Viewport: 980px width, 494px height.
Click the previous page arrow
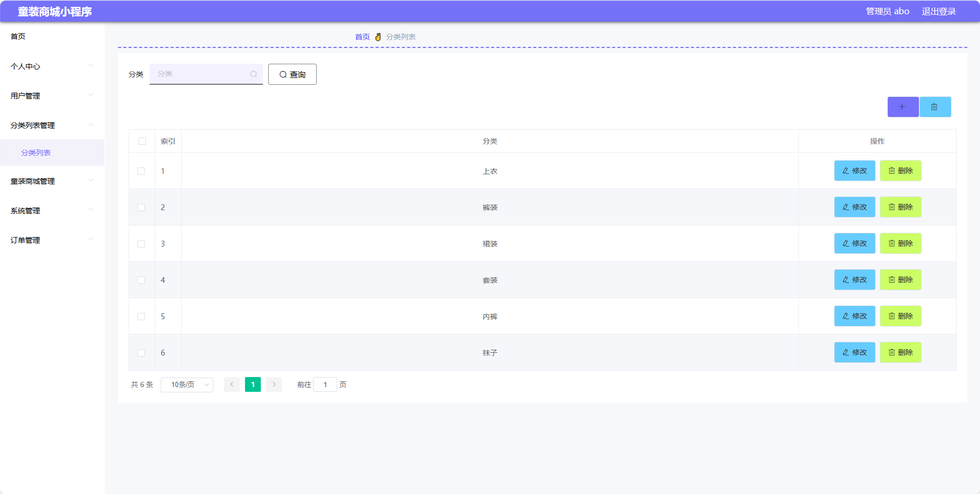pos(232,384)
